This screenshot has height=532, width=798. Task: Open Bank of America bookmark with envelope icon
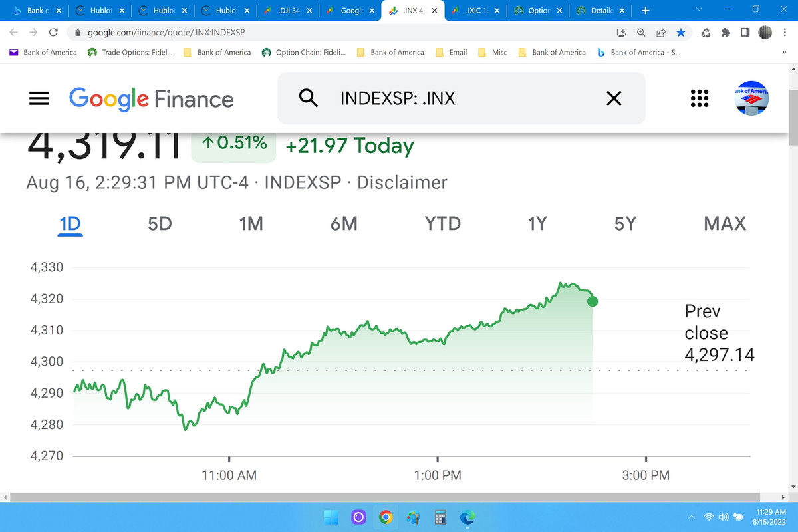[x=43, y=52]
